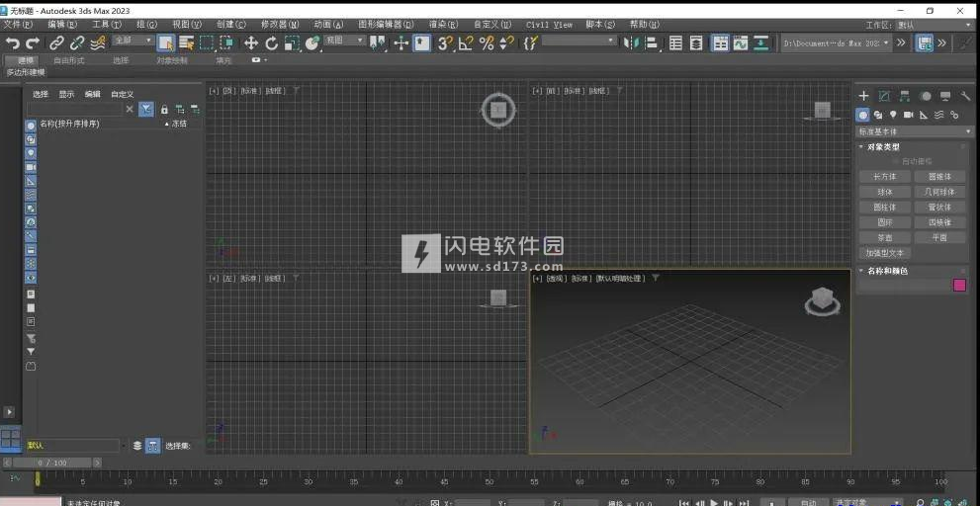
Task: Click the enhanced TextPlus button
Action: point(884,253)
